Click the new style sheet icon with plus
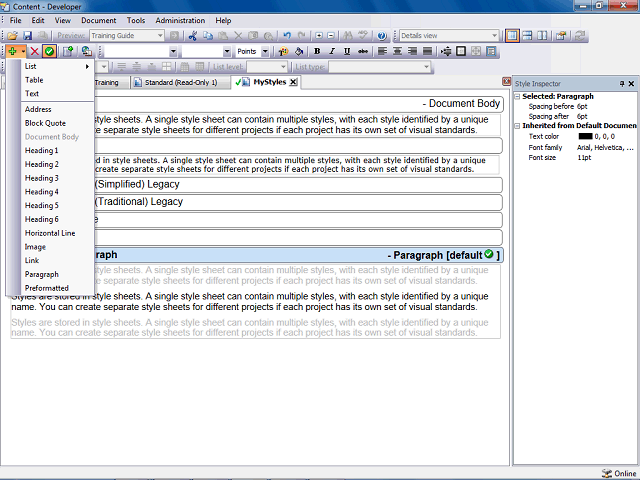 68,51
